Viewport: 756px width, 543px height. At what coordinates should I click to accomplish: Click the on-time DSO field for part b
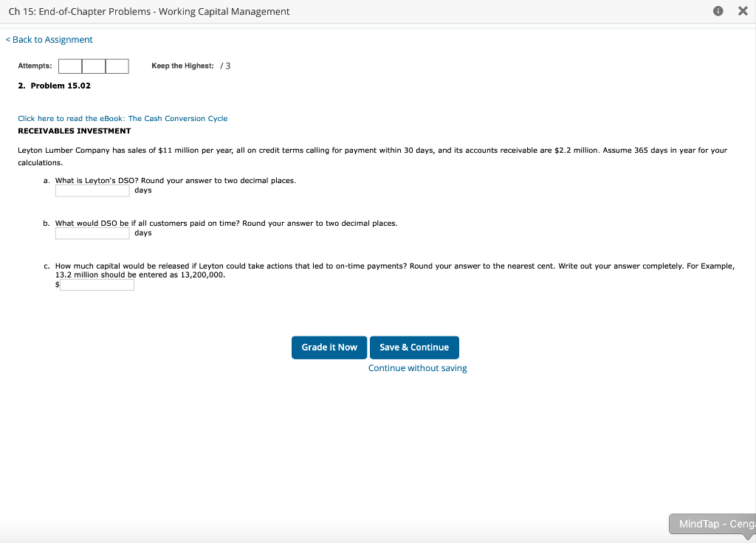[92, 233]
